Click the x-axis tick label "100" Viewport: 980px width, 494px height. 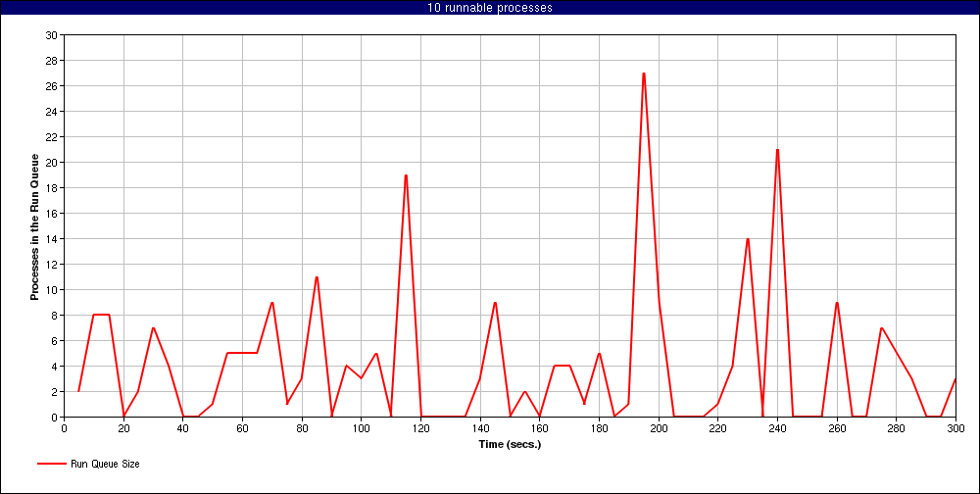(362, 428)
